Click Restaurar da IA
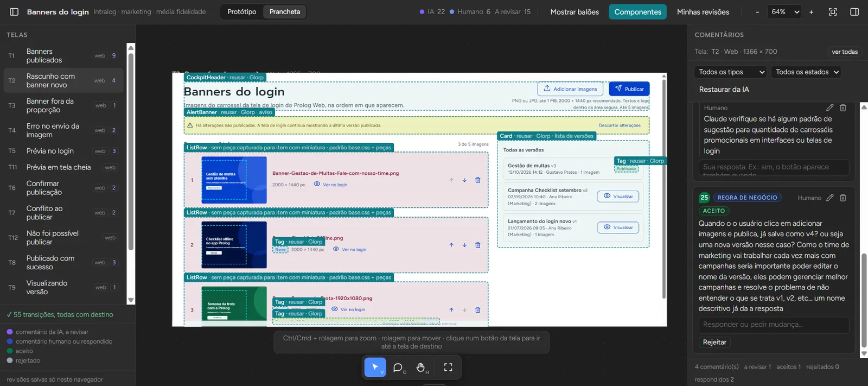The height and width of the screenshot is (386, 868). pos(724,89)
